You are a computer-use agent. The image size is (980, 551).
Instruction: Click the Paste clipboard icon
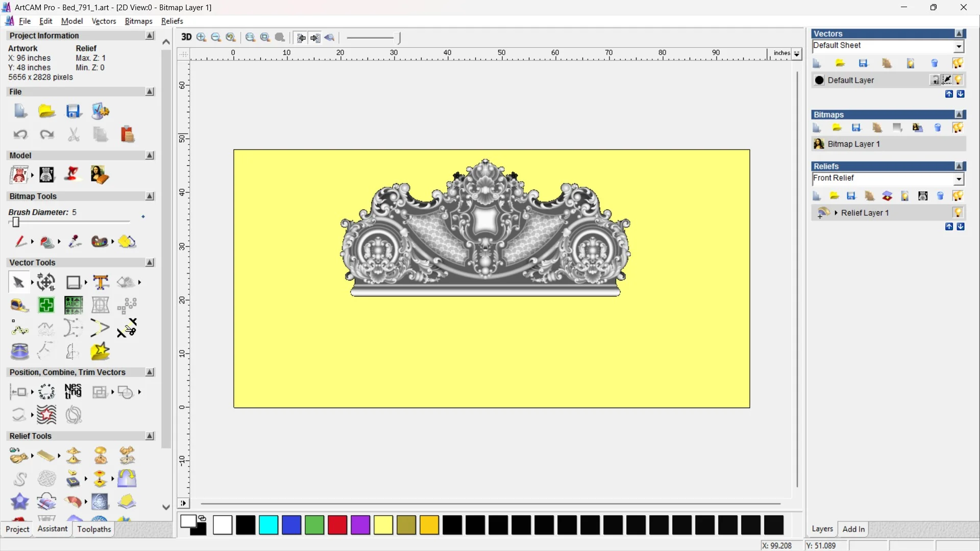pyautogui.click(x=127, y=135)
